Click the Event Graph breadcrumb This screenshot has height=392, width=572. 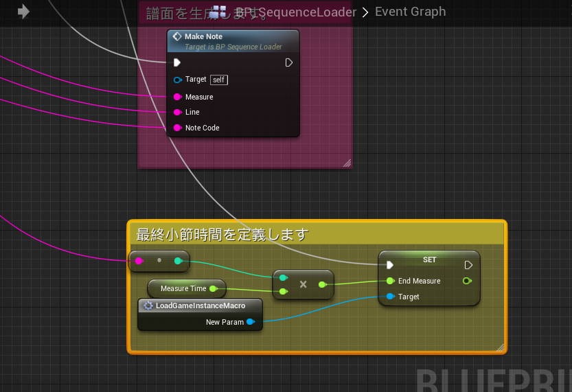point(411,12)
